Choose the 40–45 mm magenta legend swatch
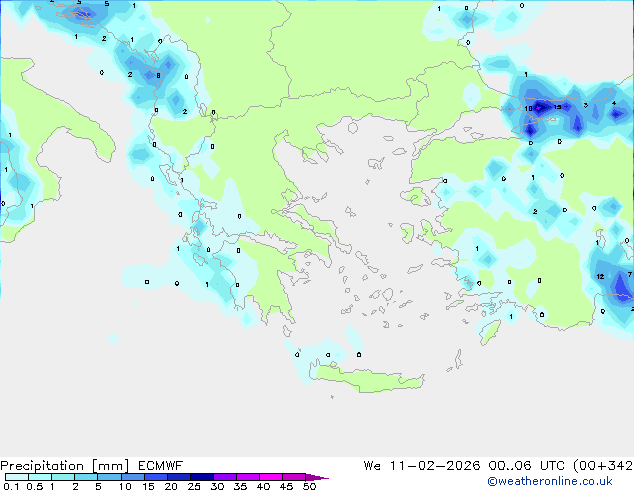634x490 pixels. (x=271, y=477)
